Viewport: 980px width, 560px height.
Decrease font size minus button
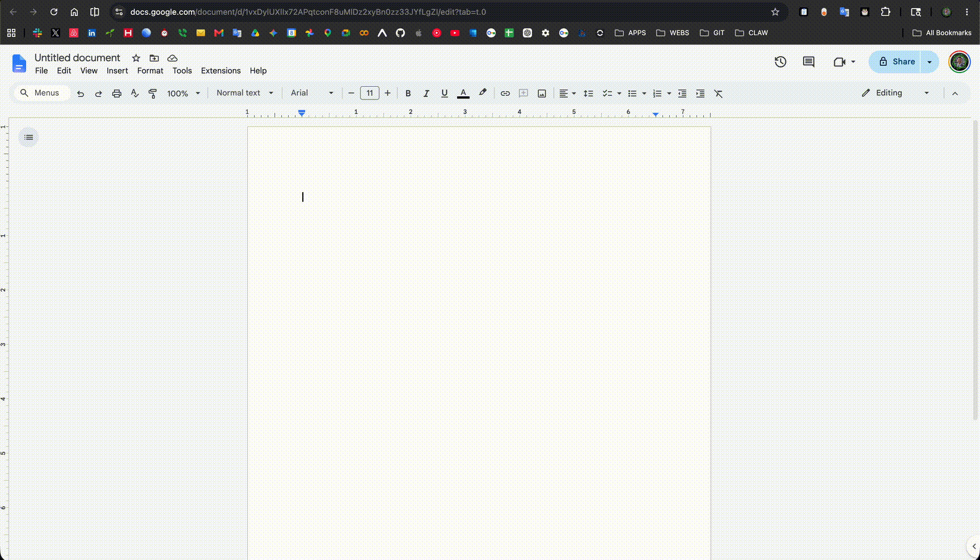click(351, 94)
